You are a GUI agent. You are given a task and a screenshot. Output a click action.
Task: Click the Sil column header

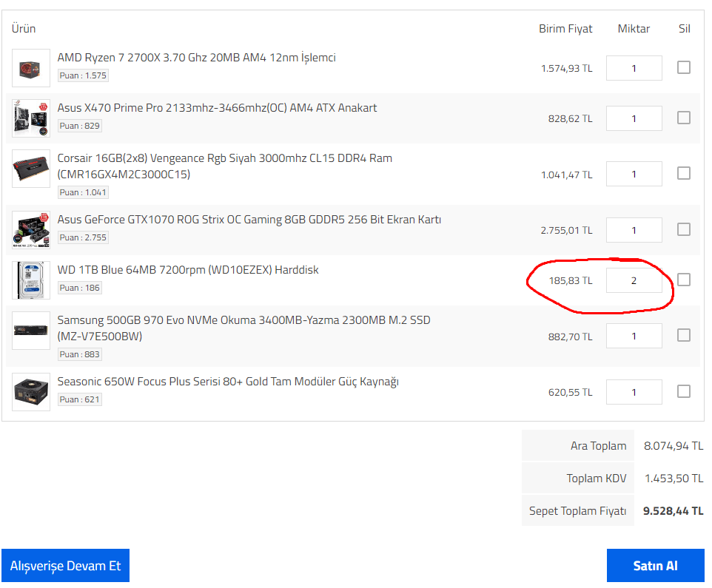(x=685, y=29)
